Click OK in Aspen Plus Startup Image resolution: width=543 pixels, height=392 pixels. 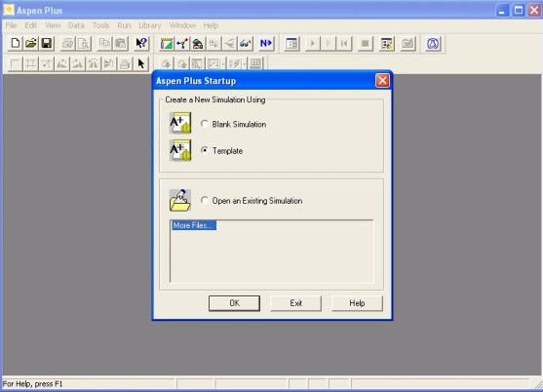(x=234, y=303)
